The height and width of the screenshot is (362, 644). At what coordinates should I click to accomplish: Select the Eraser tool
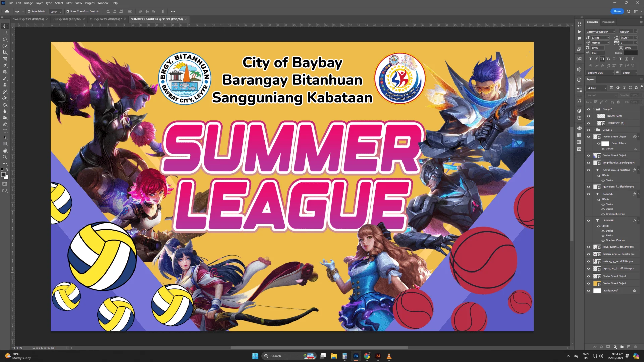(5, 98)
